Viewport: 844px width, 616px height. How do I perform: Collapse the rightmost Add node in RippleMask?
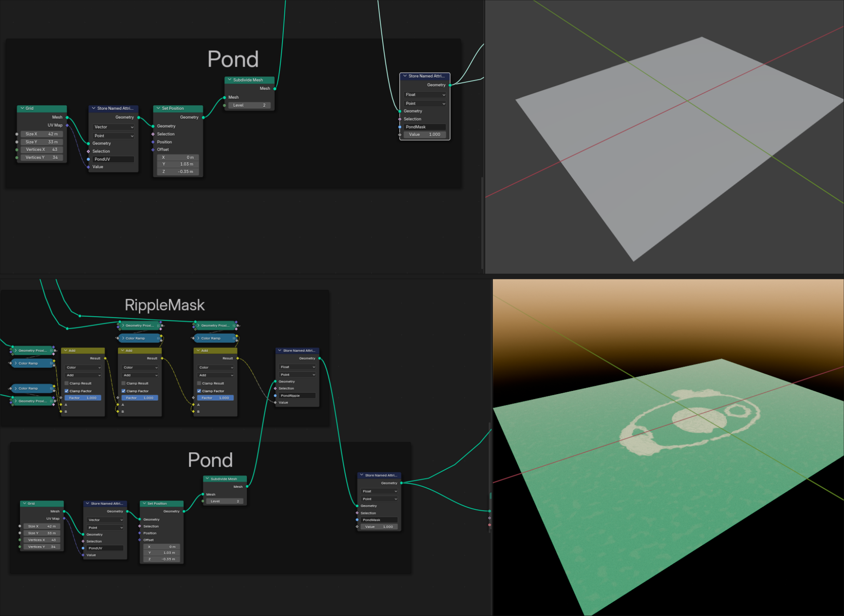(x=198, y=350)
